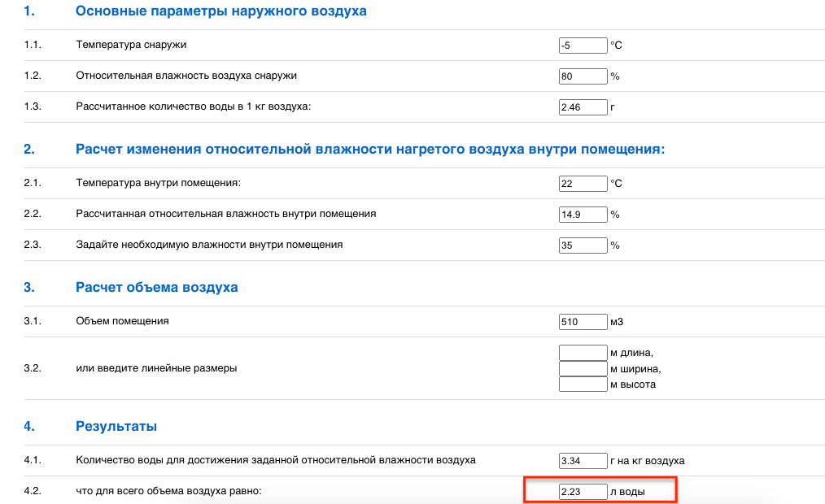
Task: Focus the room volume field in м3
Action: (x=583, y=322)
